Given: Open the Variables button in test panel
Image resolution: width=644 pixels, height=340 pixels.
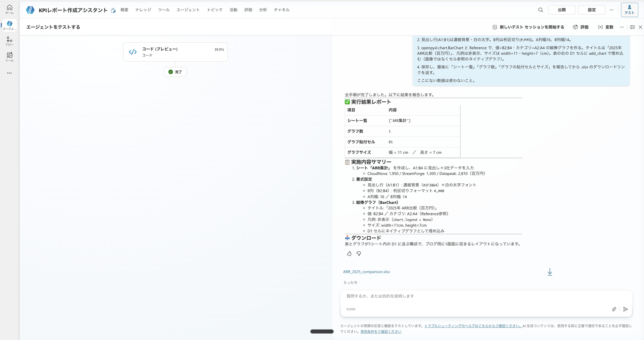Looking at the screenshot, I should [x=605, y=27].
